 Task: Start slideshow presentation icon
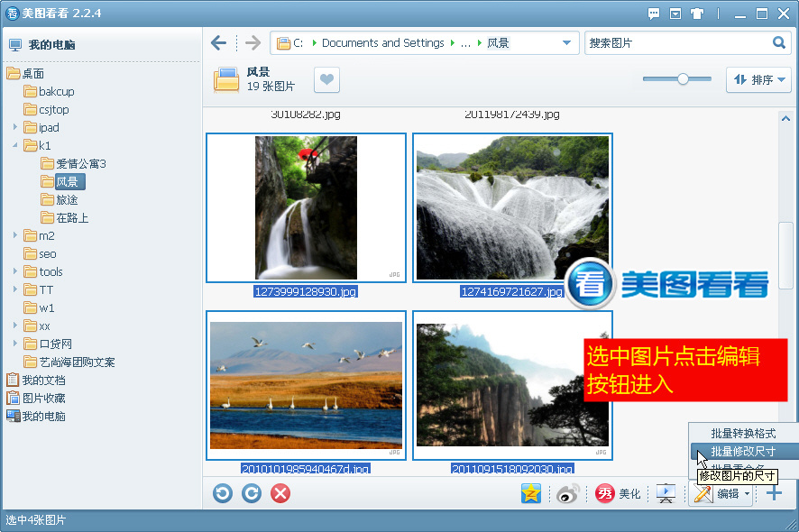pos(666,493)
